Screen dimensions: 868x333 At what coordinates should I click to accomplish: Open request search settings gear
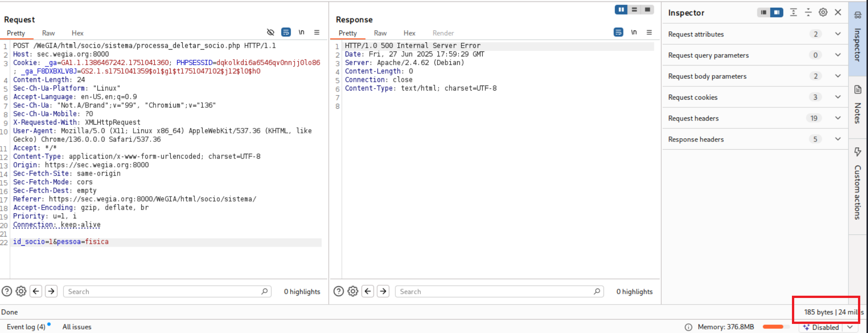click(x=21, y=291)
